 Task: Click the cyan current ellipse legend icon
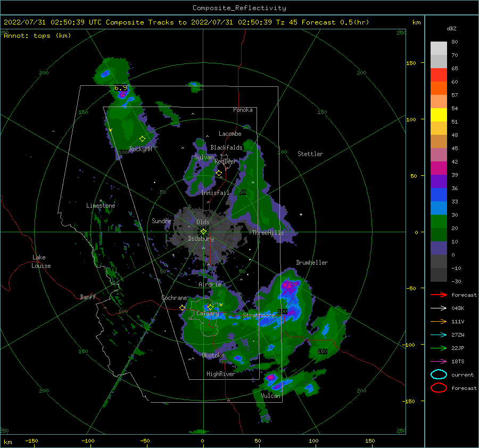click(439, 374)
